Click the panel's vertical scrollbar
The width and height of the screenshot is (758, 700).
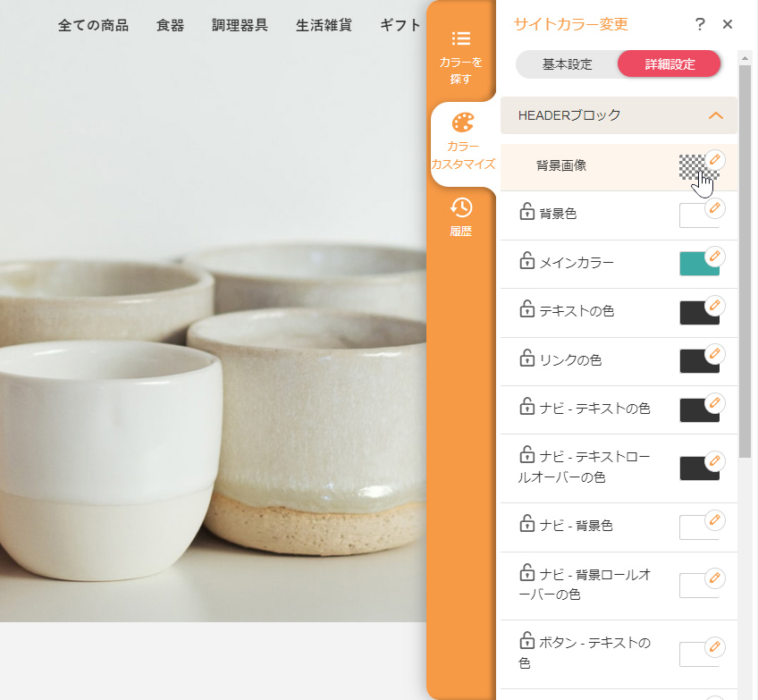745,268
